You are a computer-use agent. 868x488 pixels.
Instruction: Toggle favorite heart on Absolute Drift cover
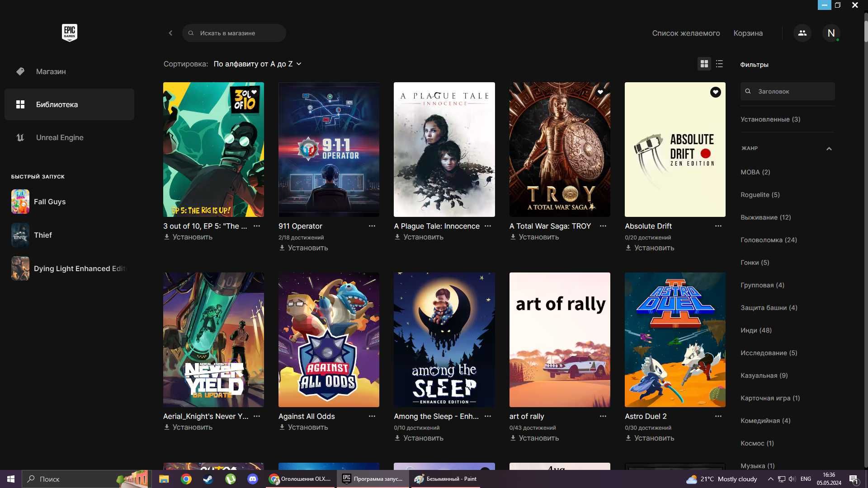point(715,92)
